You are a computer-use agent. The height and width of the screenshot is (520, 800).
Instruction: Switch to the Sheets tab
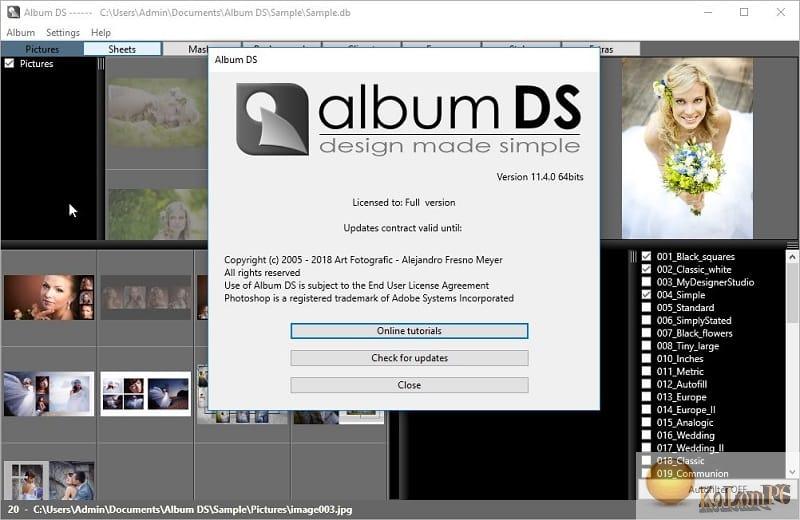click(122, 49)
